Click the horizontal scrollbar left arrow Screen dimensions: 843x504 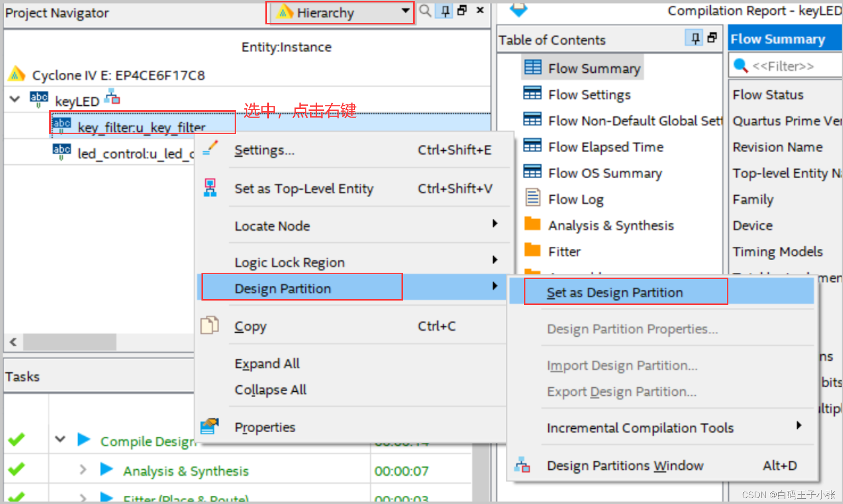13,342
